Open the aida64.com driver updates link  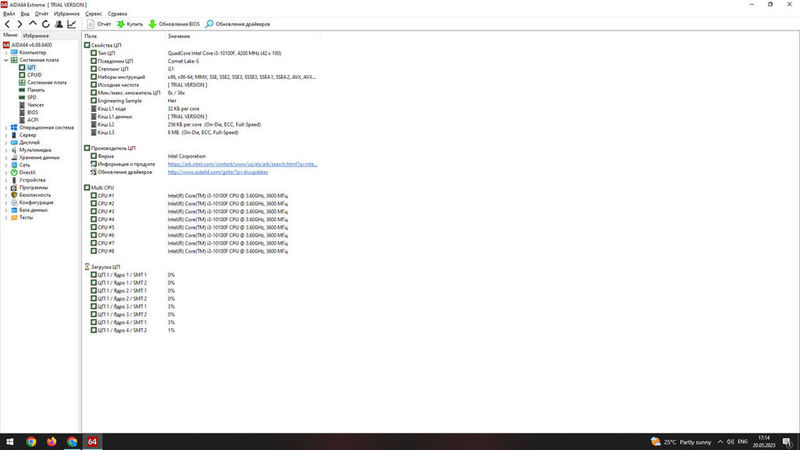click(x=218, y=172)
